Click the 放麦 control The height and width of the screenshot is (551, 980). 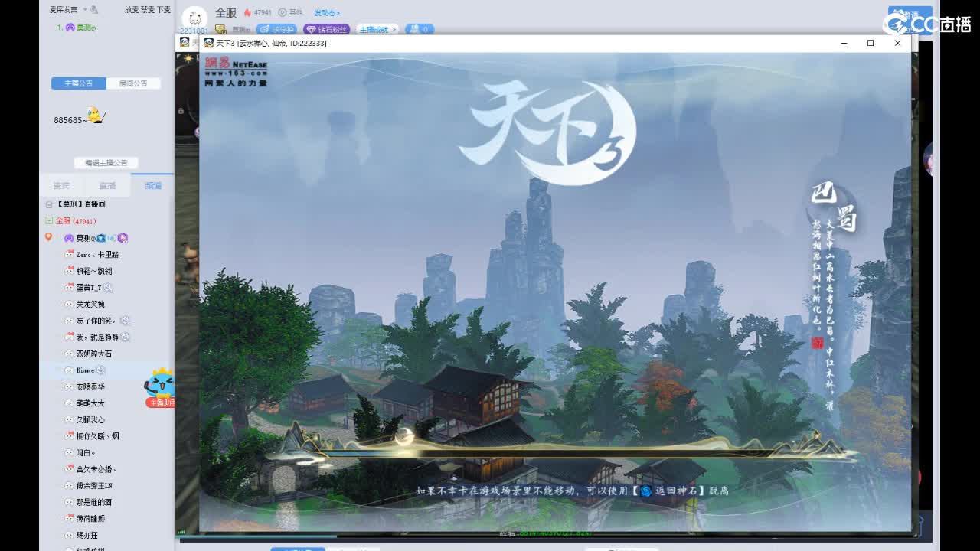[131, 10]
